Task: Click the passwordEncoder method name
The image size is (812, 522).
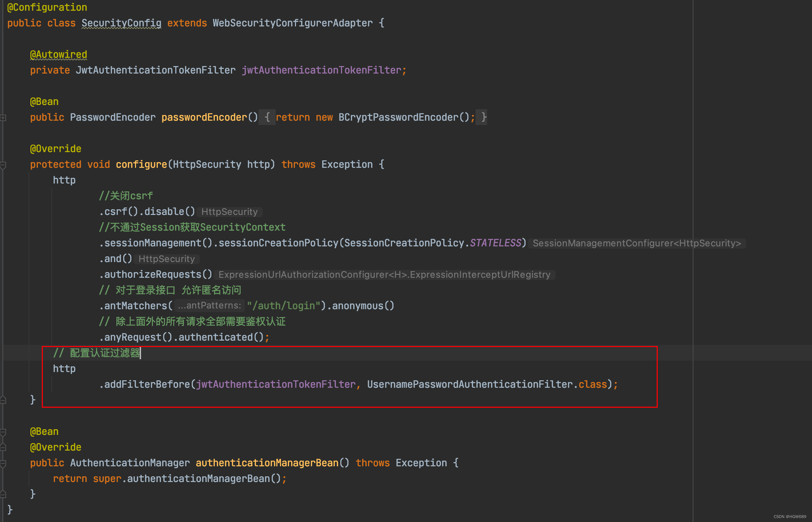Action: pos(204,117)
